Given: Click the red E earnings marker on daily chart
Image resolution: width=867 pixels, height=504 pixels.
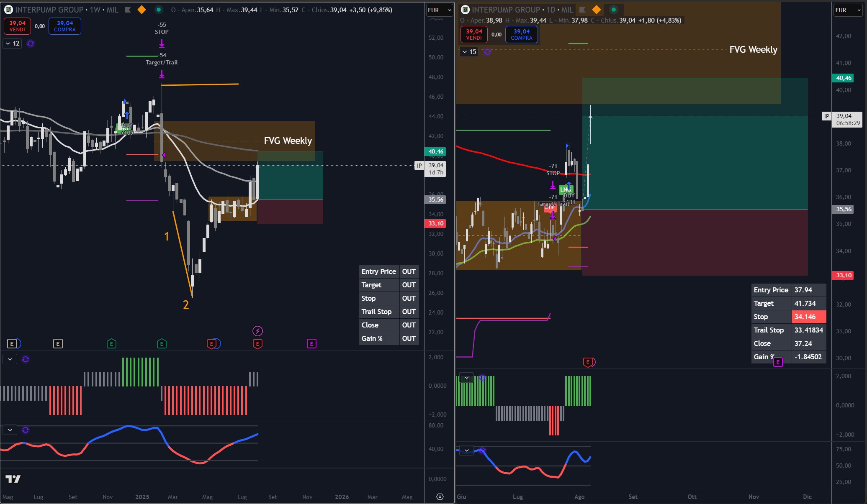Looking at the screenshot, I should point(588,362).
